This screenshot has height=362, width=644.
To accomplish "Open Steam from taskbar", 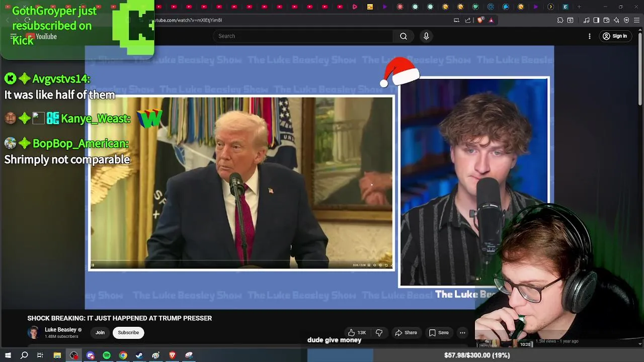I will [x=139, y=355].
